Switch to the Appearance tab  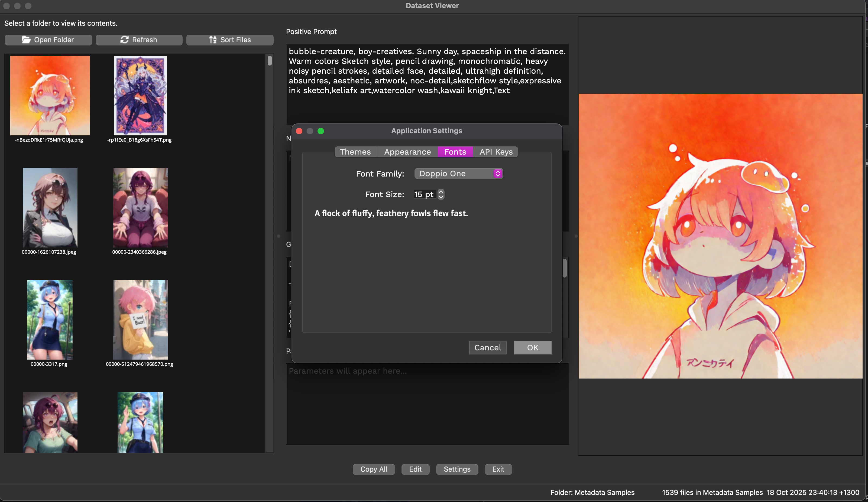pos(407,152)
